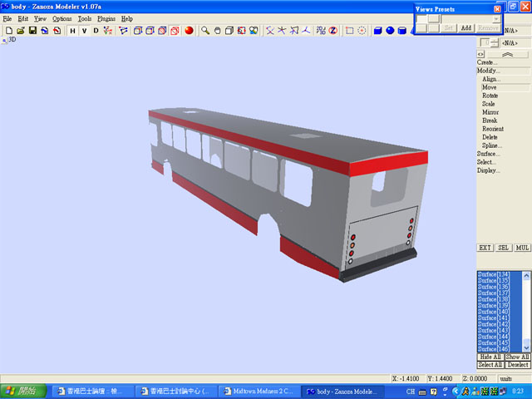Click the Save floppy disk icon
Image resolution: width=532 pixels, height=399 pixels.
point(32,31)
